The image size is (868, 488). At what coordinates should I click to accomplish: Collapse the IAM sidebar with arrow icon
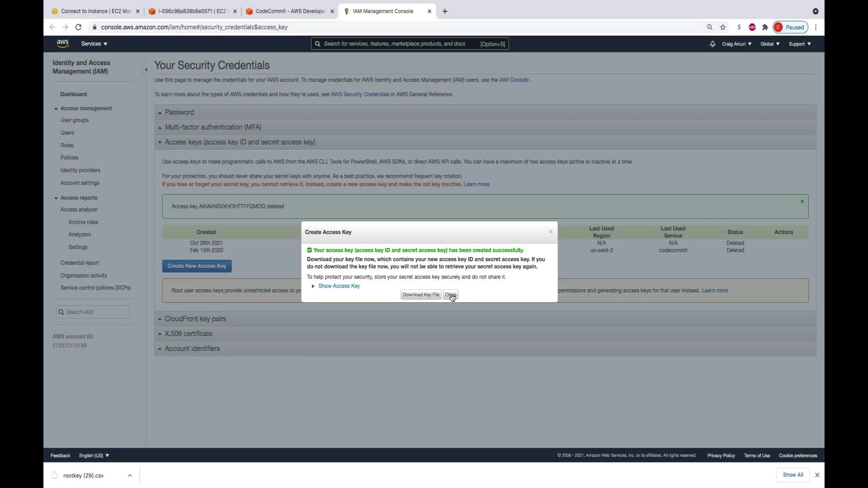pyautogui.click(x=146, y=69)
